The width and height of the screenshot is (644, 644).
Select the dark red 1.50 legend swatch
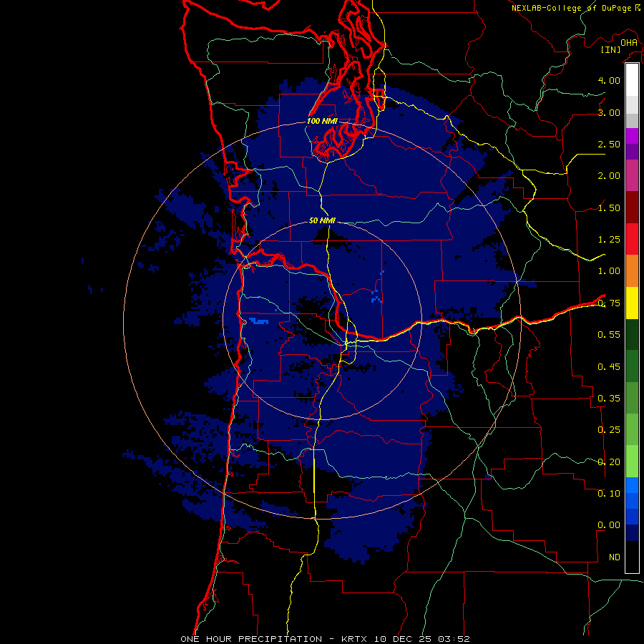coord(632,208)
